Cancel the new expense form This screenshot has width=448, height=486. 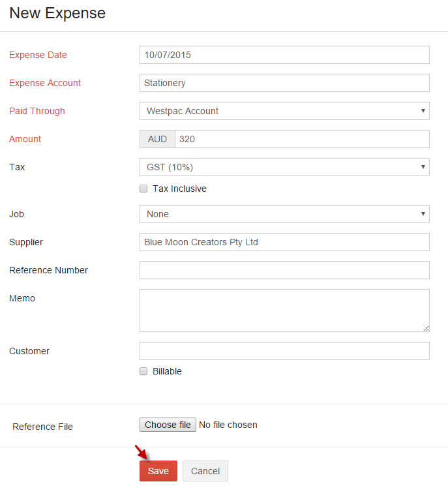pos(205,471)
